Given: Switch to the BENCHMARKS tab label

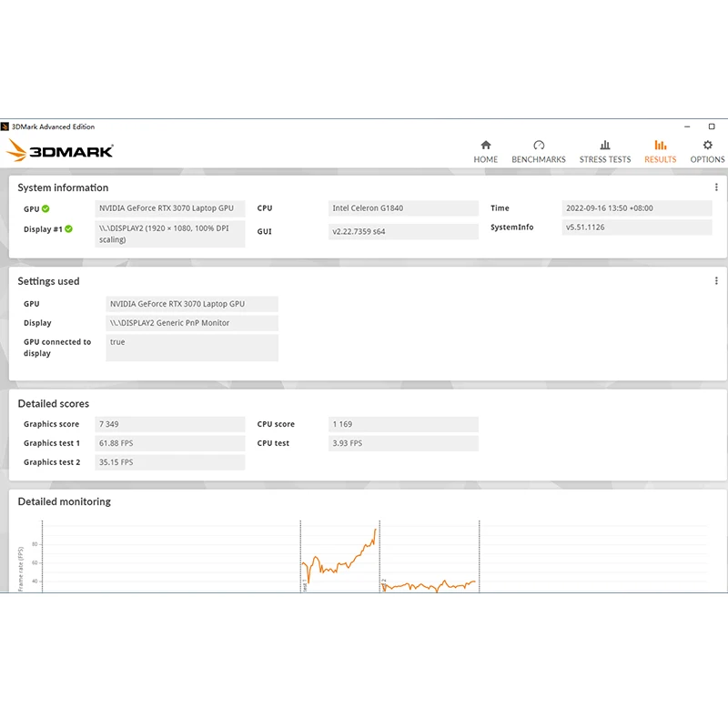Looking at the screenshot, I should (x=539, y=160).
